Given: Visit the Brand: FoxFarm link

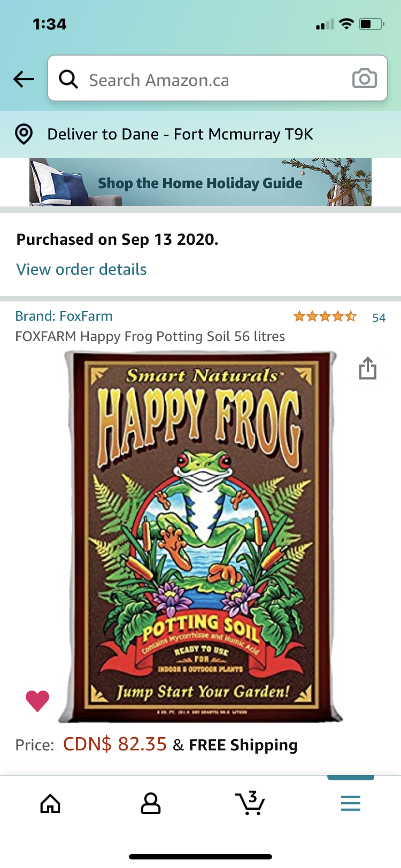Looking at the screenshot, I should coord(64,316).
